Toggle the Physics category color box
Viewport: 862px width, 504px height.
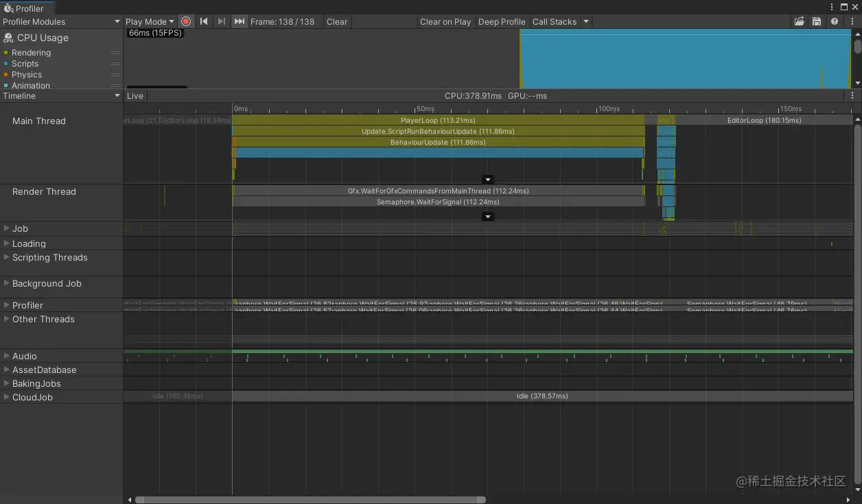click(6, 75)
